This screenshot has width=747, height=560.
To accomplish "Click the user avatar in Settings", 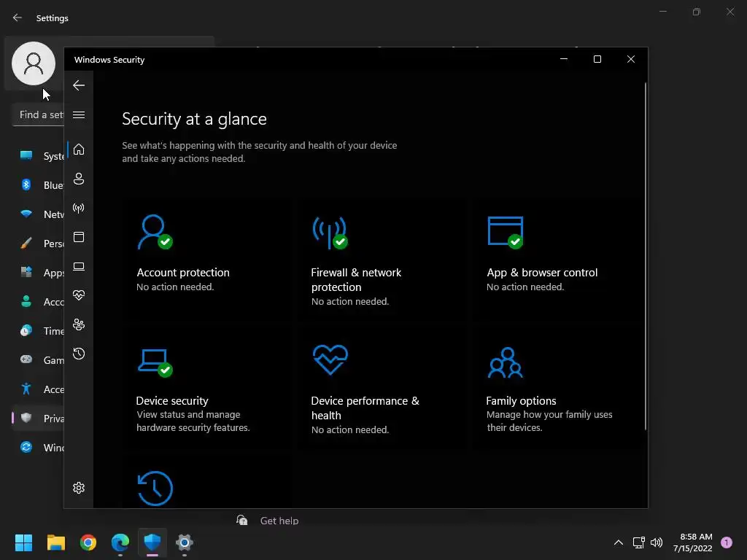I will coord(34,63).
